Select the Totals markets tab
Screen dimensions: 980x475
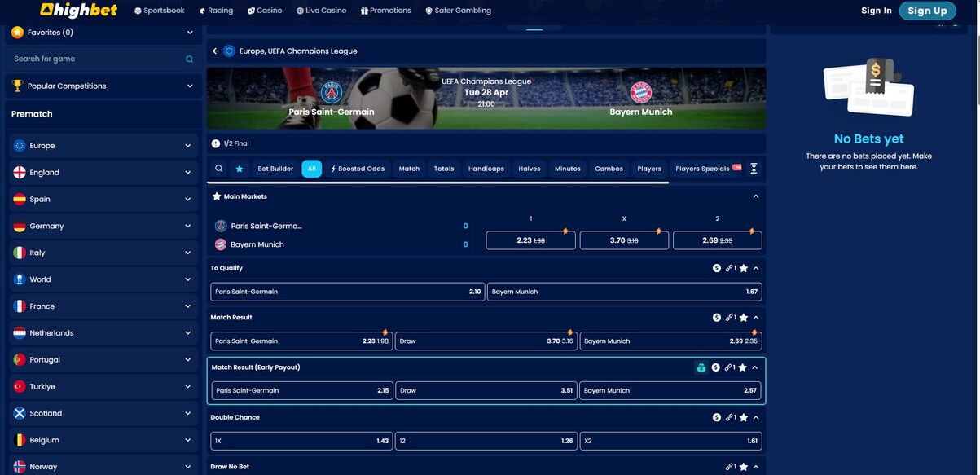coord(444,169)
